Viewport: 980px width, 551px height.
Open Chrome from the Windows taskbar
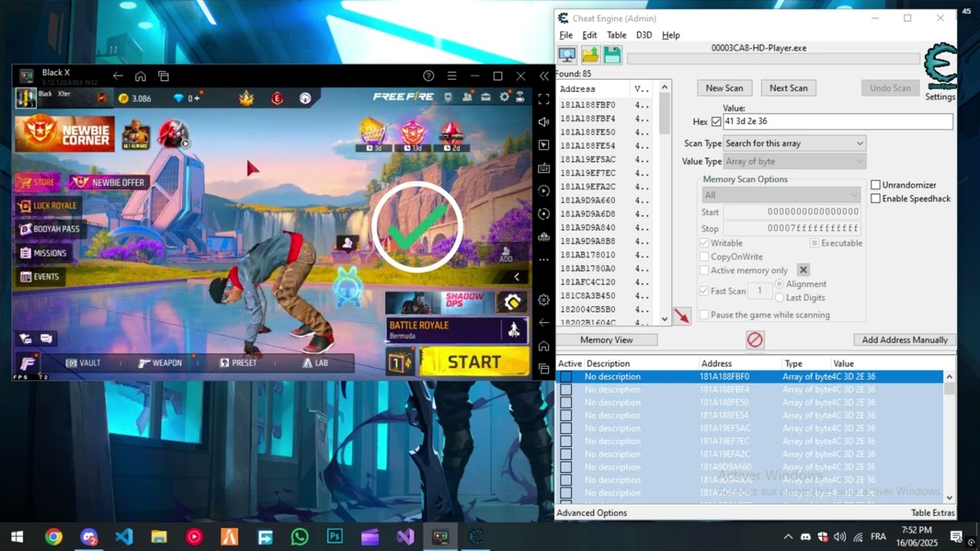(54, 536)
